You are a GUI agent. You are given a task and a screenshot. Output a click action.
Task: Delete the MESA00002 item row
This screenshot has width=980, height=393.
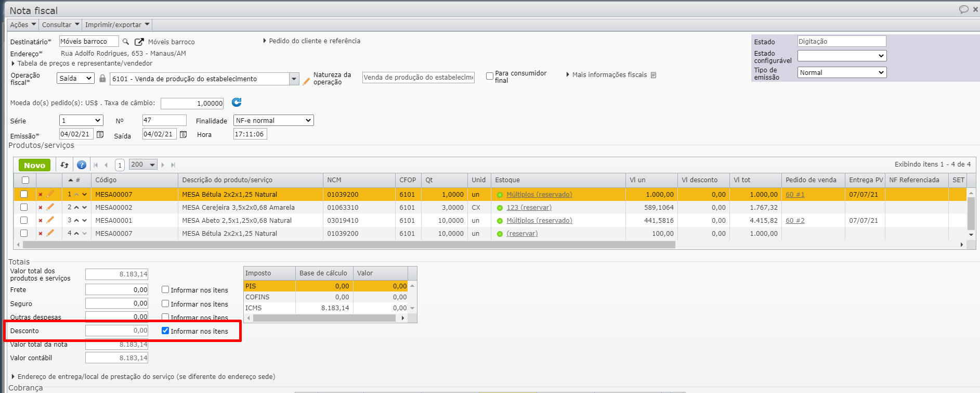pyautogui.click(x=41, y=208)
